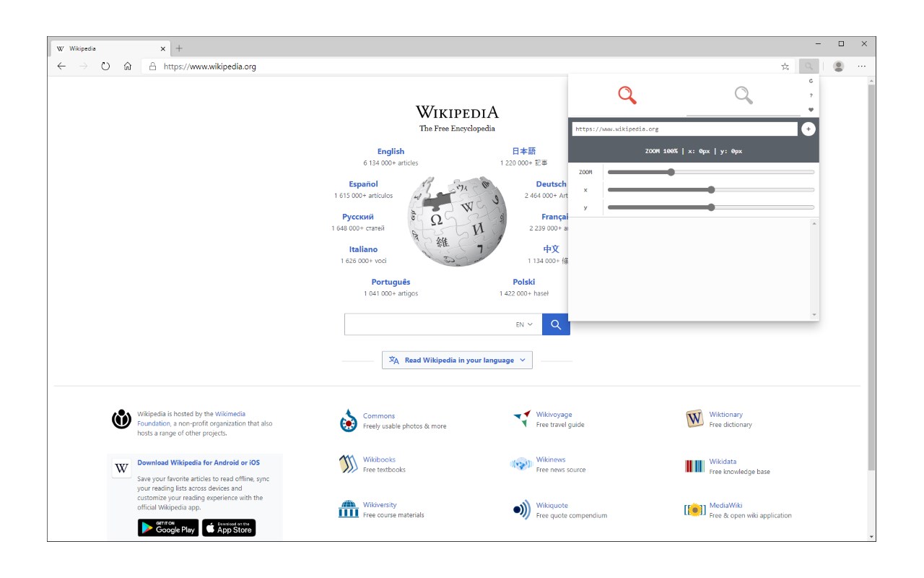
Task: Open the EN search language dropdown
Action: [524, 324]
